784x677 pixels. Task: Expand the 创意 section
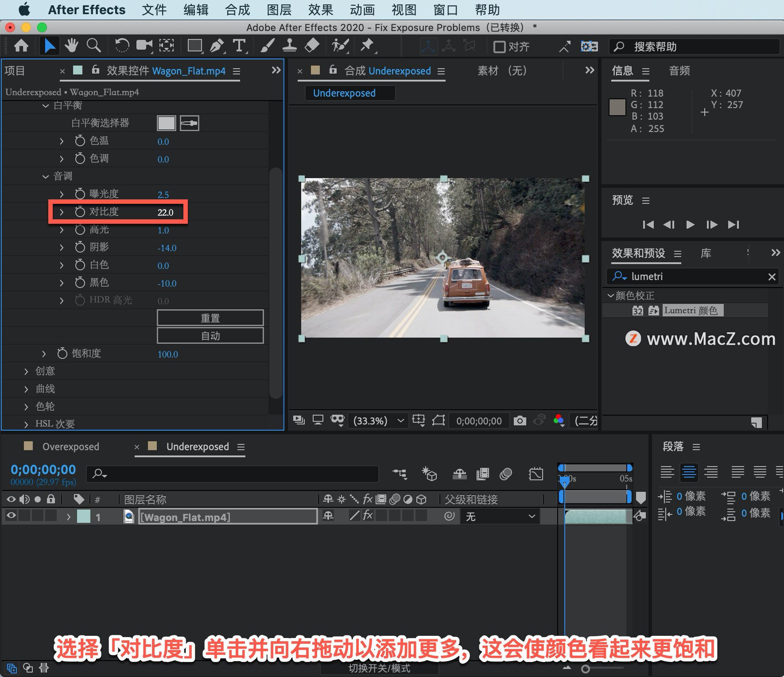(26, 371)
